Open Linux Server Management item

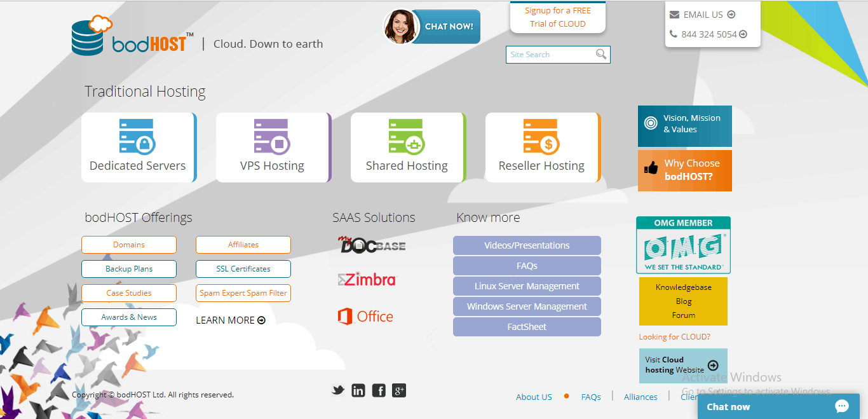(527, 286)
